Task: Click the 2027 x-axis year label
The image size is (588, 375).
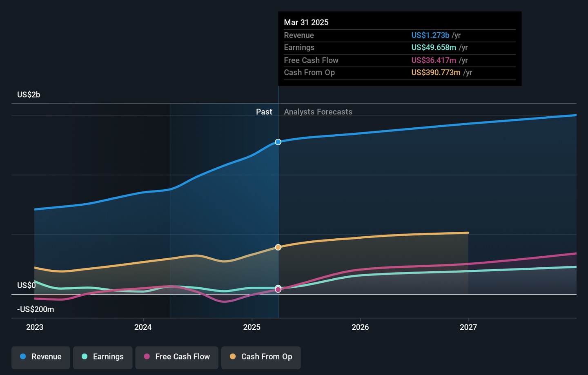Action: [468, 327]
